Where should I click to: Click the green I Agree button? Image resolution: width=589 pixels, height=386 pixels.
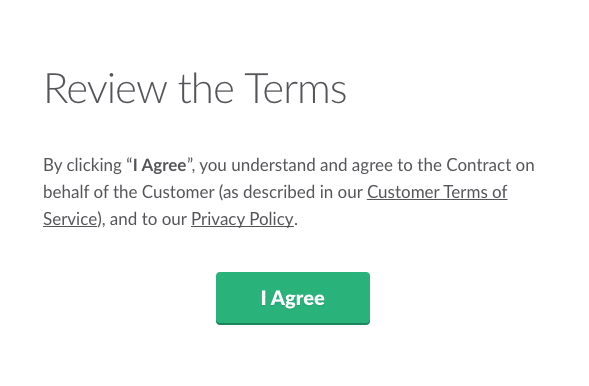pyautogui.click(x=293, y=298)
